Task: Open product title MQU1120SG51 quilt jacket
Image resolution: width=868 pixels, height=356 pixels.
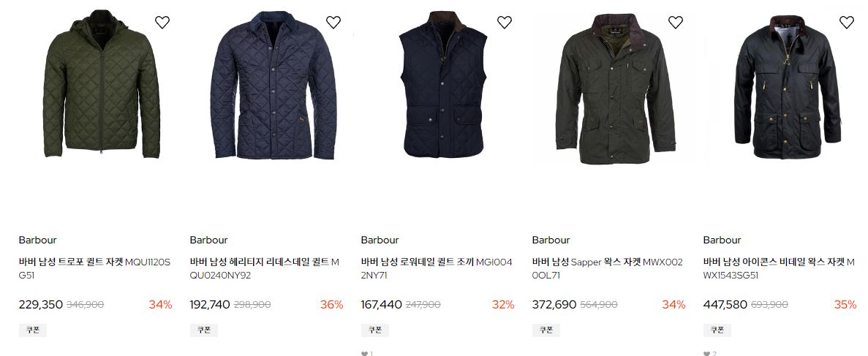Action: click(x=94, y=268)
